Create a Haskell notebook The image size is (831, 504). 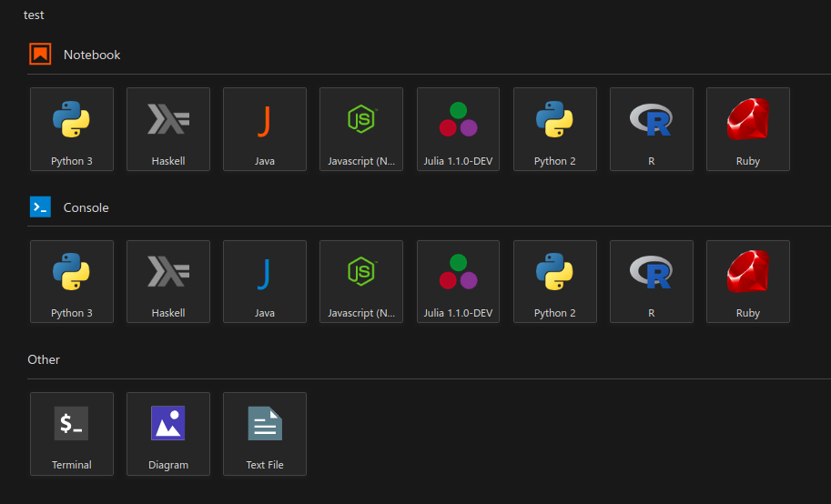click(x=168, y=129)
